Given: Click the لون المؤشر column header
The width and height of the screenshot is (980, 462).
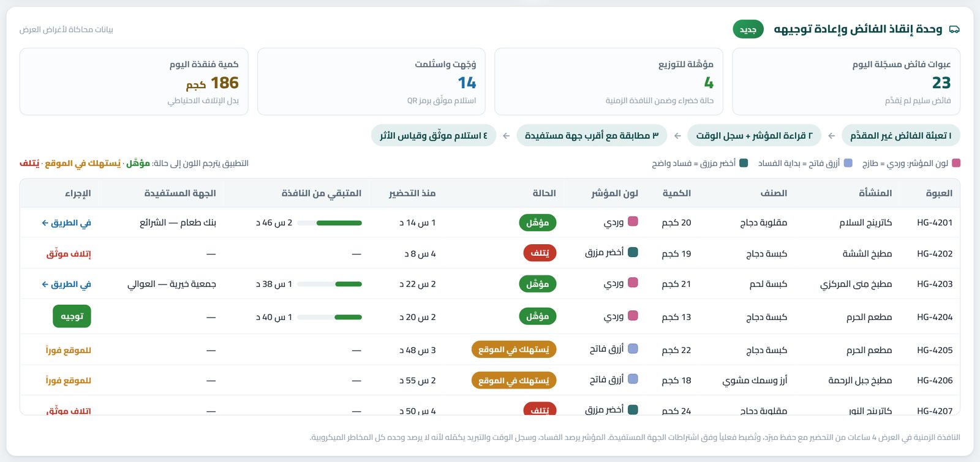Looking at the screenshot, I should pyautogui.click(x=614, y=193).
